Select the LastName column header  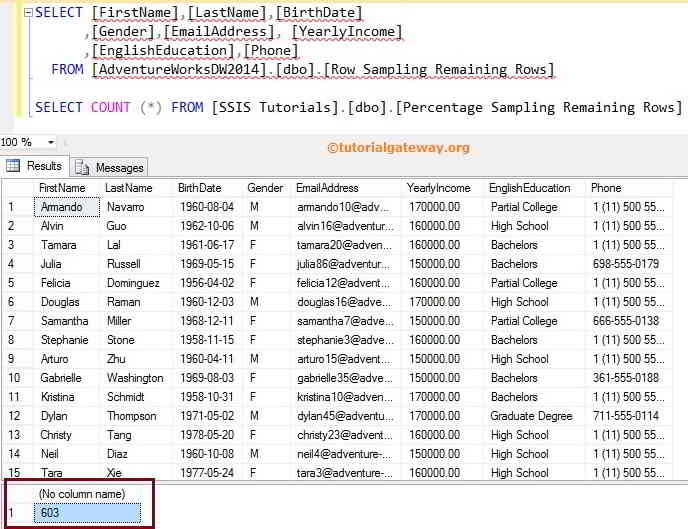click(x=136, y=188)
